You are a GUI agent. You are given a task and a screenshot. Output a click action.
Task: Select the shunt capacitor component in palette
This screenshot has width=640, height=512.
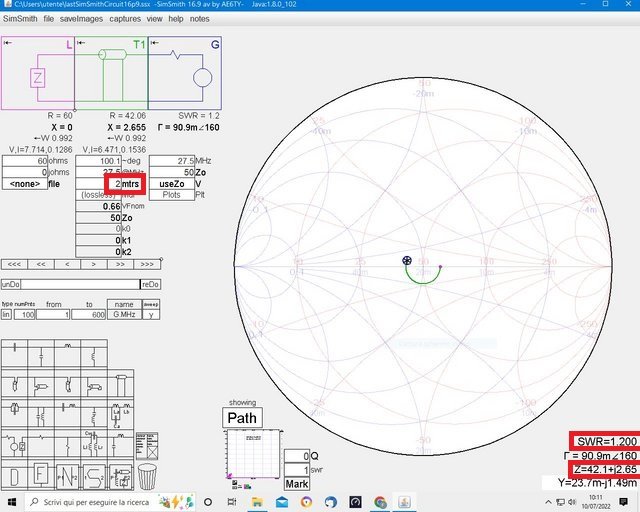click(x=41, y=355)
